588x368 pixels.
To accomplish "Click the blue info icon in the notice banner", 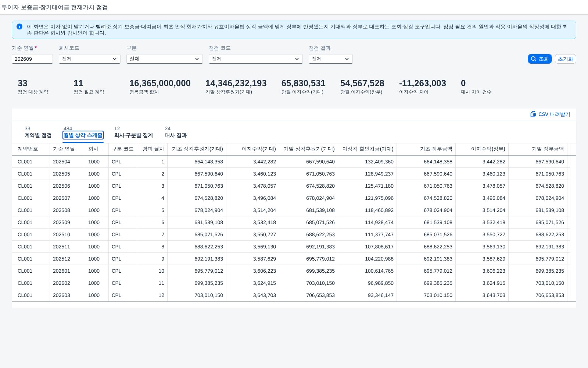I will point(19,26).
